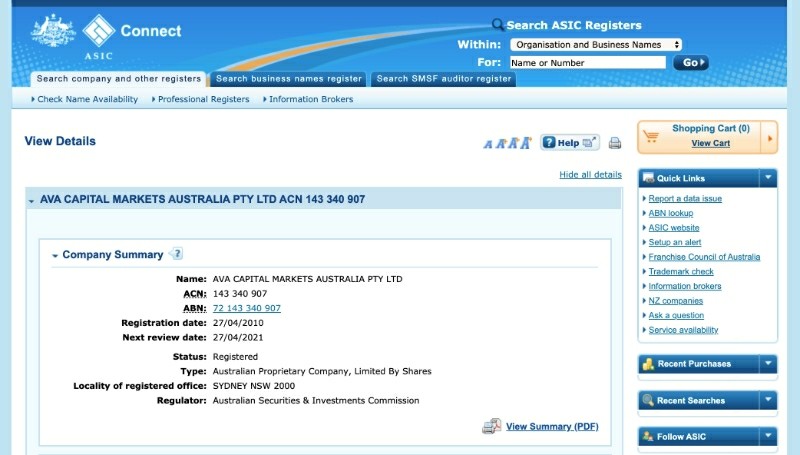This screenshot has height=455, width=800.
Task: Expand the Recent Searches panel arrow
Action: (x=768, y=400)
